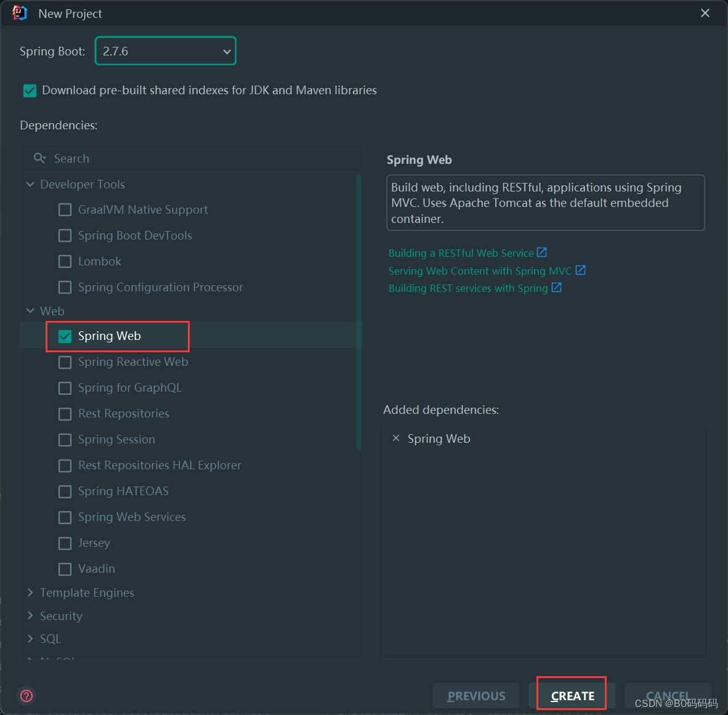Expand the Template Engines category
Viewport: 728px width, 715px height.
click(x=30, y=592)
